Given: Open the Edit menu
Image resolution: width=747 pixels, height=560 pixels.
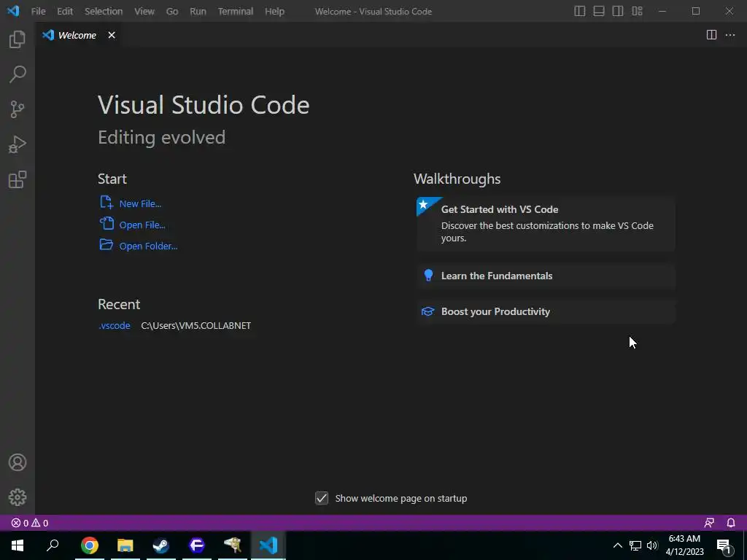Looking at the screenshot, I should coord(65,11).
